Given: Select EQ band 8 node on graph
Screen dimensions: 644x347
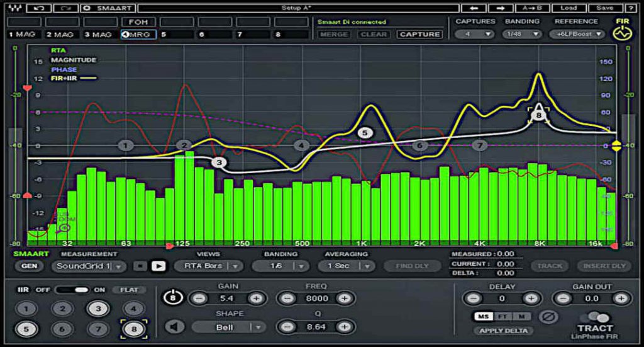Looking at the screenshot, I should tap(538, 115).
